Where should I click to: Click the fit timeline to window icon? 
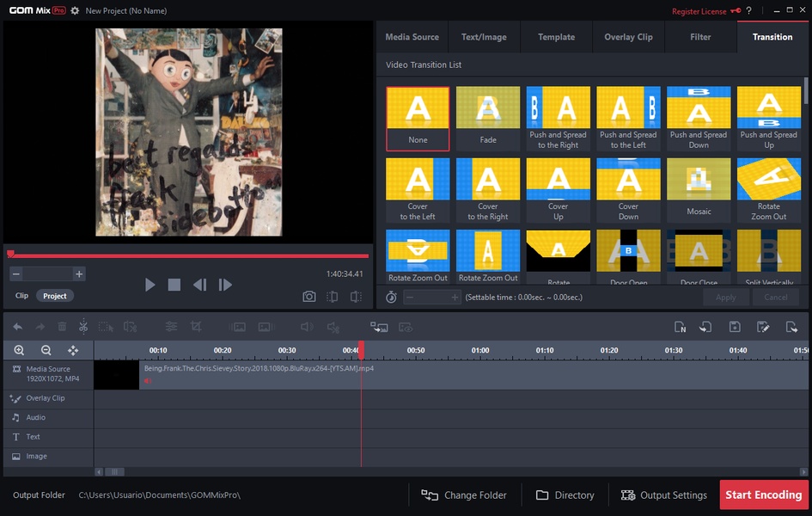73,350
